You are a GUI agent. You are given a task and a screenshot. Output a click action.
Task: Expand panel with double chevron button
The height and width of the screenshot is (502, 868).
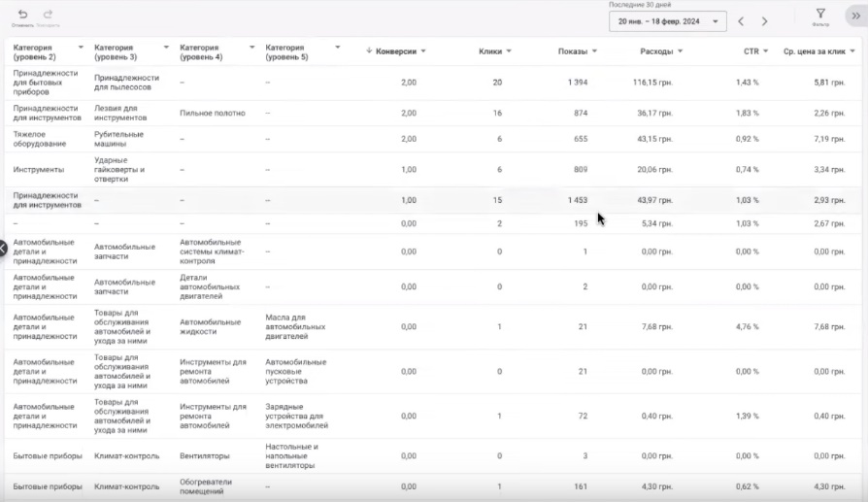coord(854,16)
